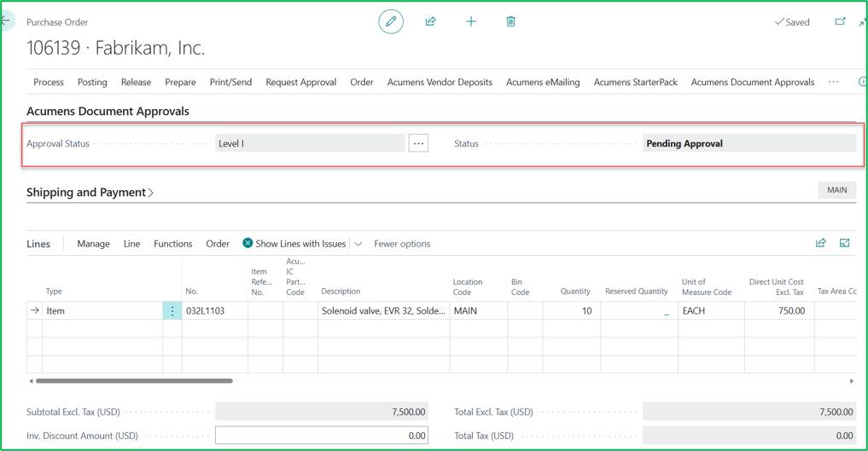Collapse the Acumens Document Approvals section header
Screen dimensions: 868x451
click(x=108, y=111)
